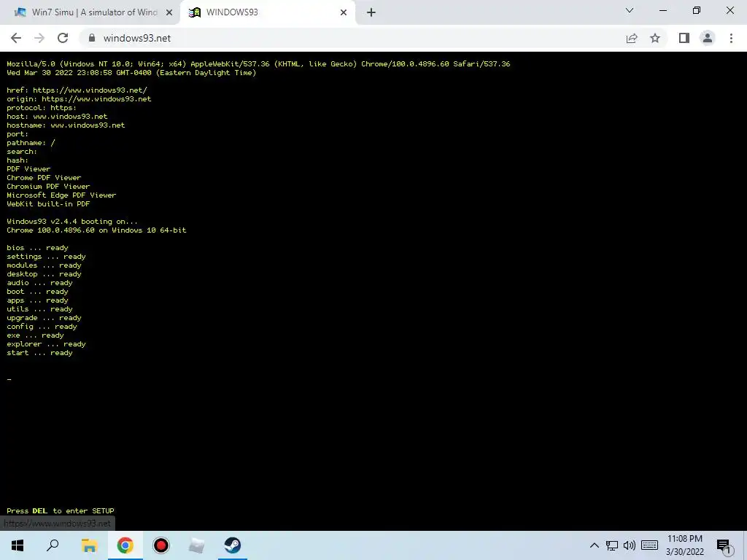Click the 'start ... ready' line
Image resolution: width=747 pixels, height=560 pixels.
[x=39, y=353]
